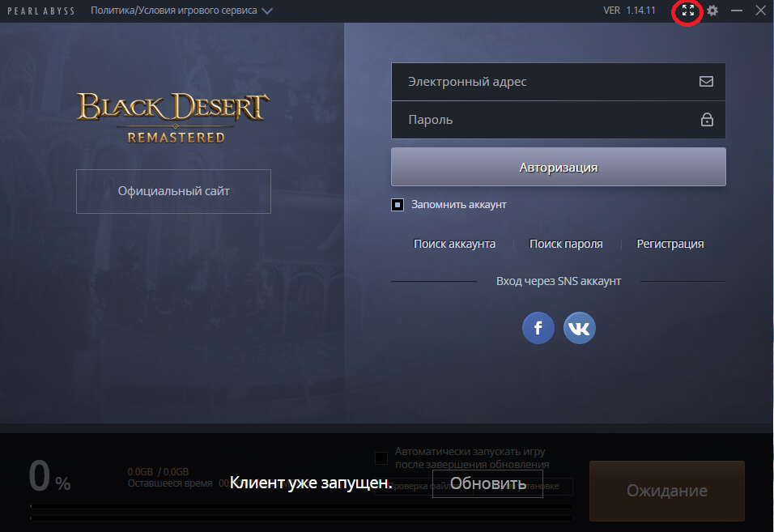Open the Поиск пароля link

click(x=566, y=244)
